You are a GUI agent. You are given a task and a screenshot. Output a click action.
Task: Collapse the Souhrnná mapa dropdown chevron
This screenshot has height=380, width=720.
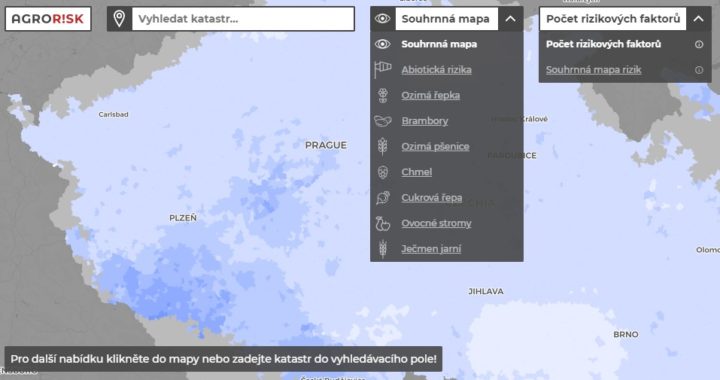tap(510, 19)
